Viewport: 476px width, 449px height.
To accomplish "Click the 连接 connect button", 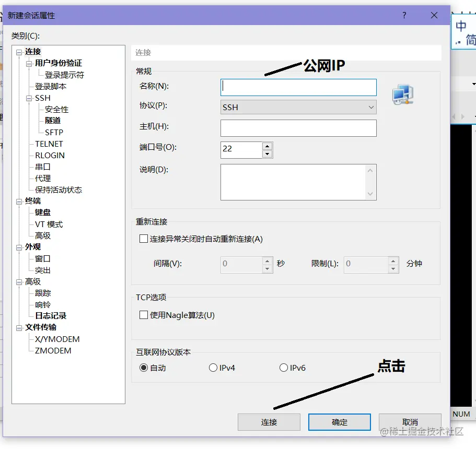I will coord(269,422).
